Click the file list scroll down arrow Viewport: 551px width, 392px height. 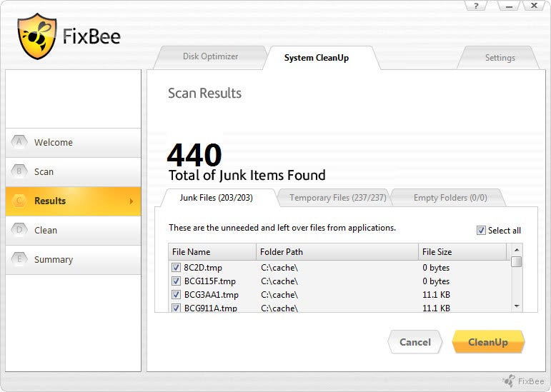click(517, 306)
